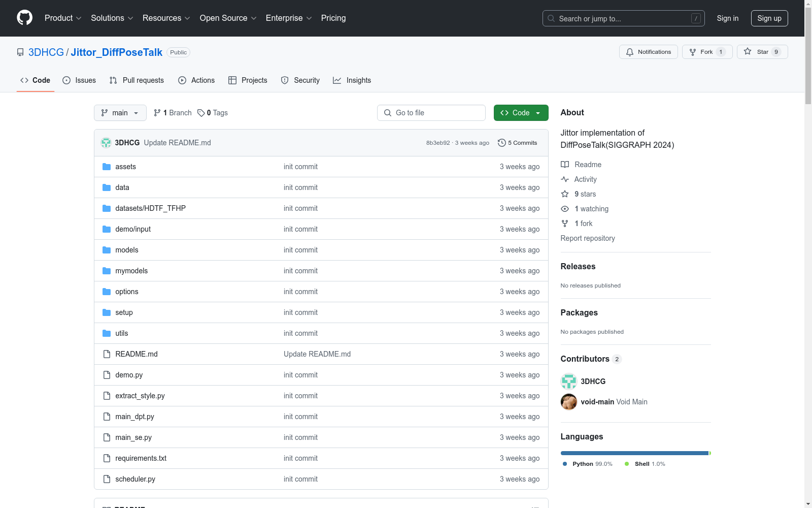Image resolution: width=812 pixels, height=508 pixels.
Task: Open the Pricing page
Action: pyautogui.click(x=333, y=18)
